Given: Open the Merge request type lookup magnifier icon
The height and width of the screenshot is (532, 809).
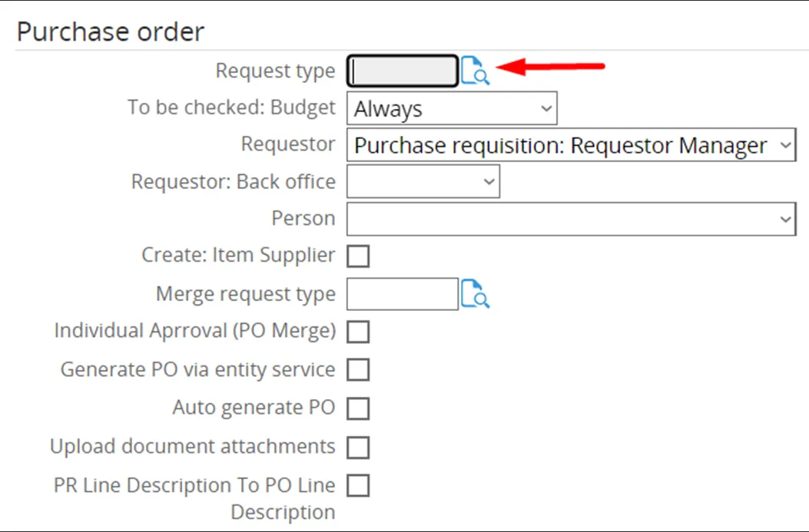Looking at the screenshot, I should pos(476,294).
